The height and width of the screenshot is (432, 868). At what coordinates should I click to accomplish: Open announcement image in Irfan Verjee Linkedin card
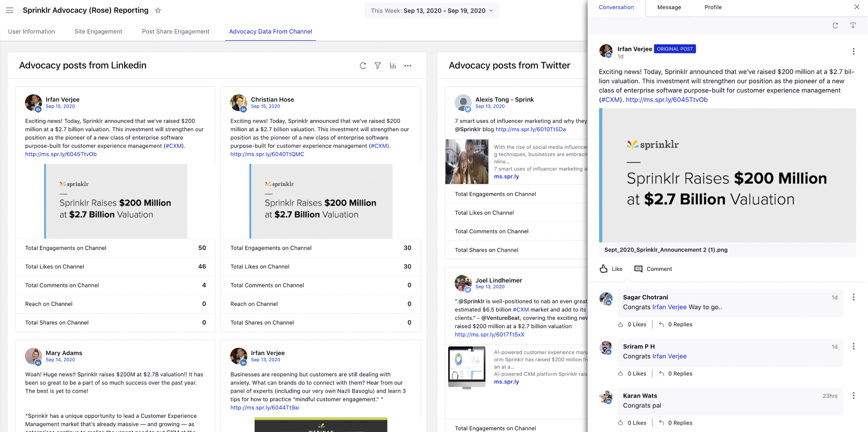[116, 201]
